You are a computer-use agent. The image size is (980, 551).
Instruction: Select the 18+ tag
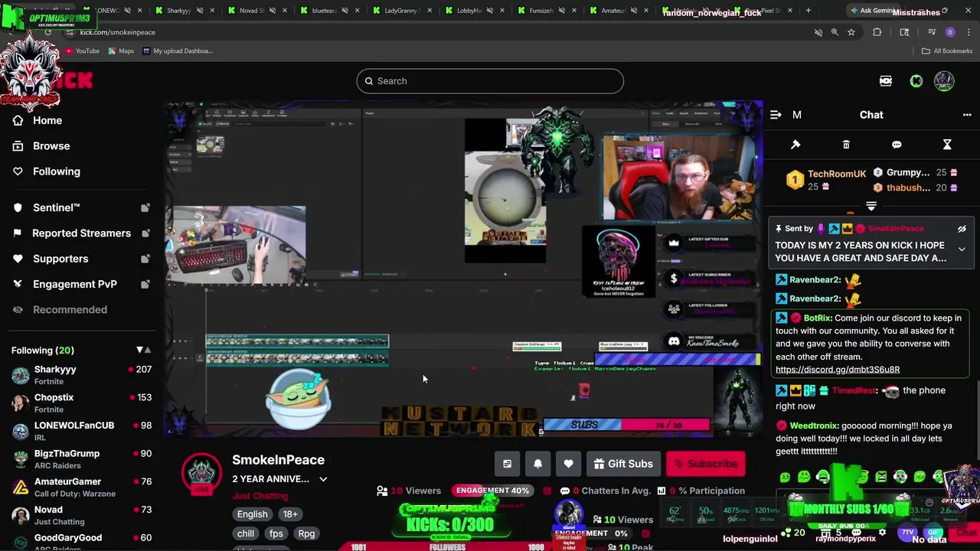click(x=290, y=514)
